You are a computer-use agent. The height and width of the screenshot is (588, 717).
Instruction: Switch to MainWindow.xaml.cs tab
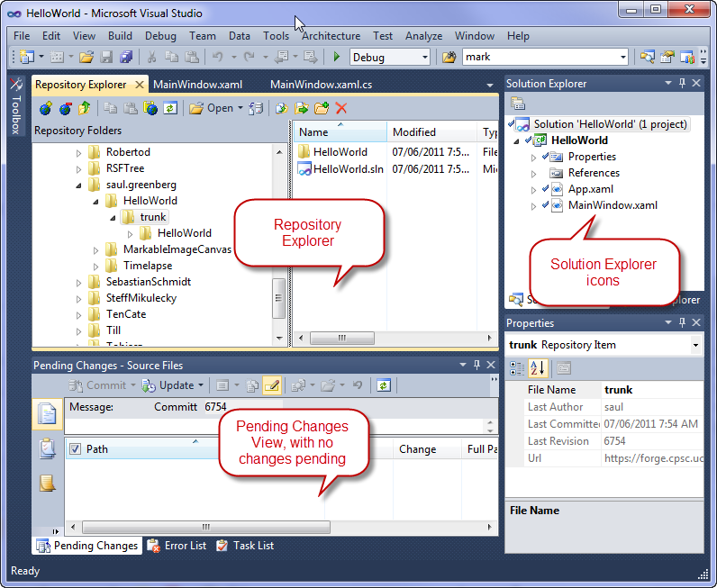click(x=321, y=85)
